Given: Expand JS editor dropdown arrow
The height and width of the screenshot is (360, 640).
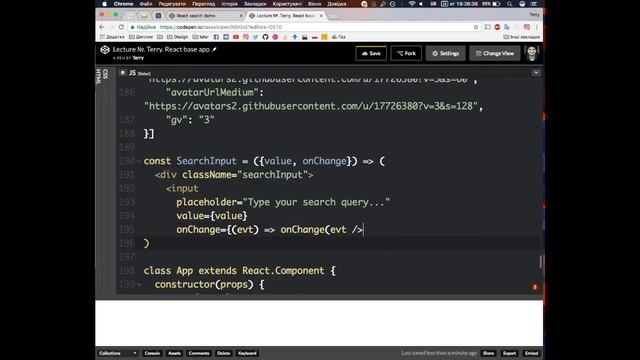Looking at the screenshot, I should tap(536, 73).
